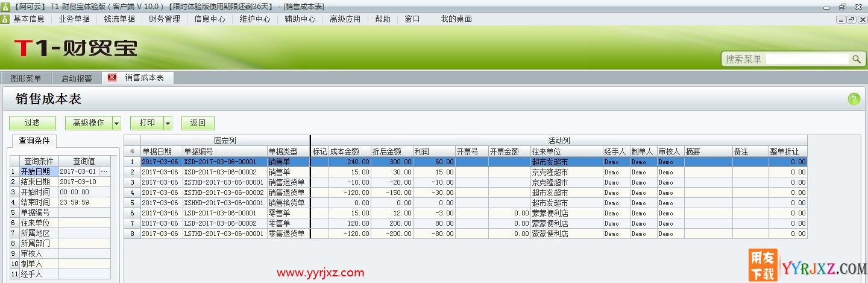Open the 钱流单据 menu
The image size is (868, 283).
[x=119, y=19]
